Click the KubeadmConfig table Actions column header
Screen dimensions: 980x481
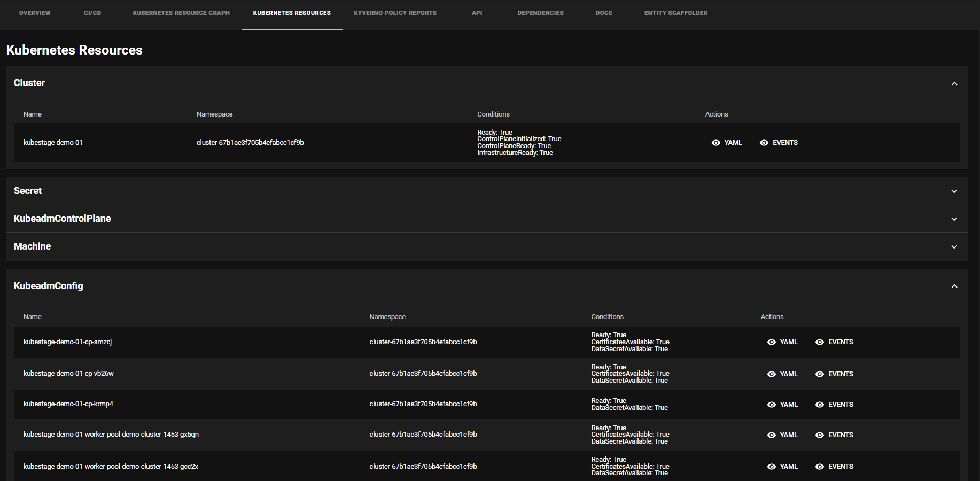[772, 317]
